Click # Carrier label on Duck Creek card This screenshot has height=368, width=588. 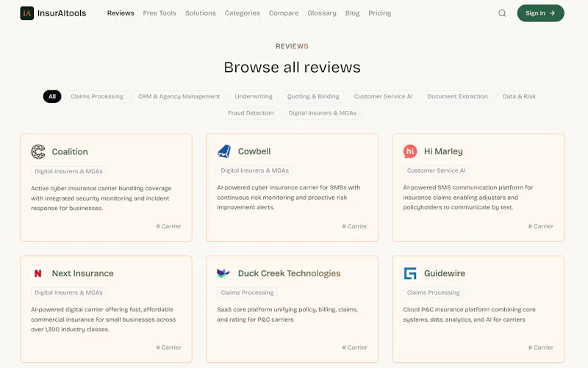click(x=354, y=347)
